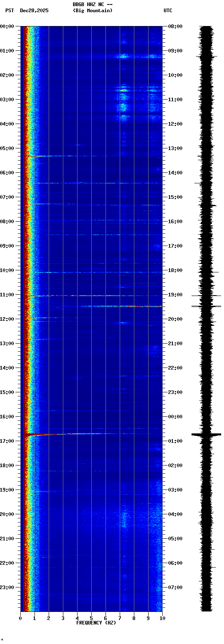Click the 5 tick on frequency axis
This screenshot has height=644, width=224.
point(91,618)
